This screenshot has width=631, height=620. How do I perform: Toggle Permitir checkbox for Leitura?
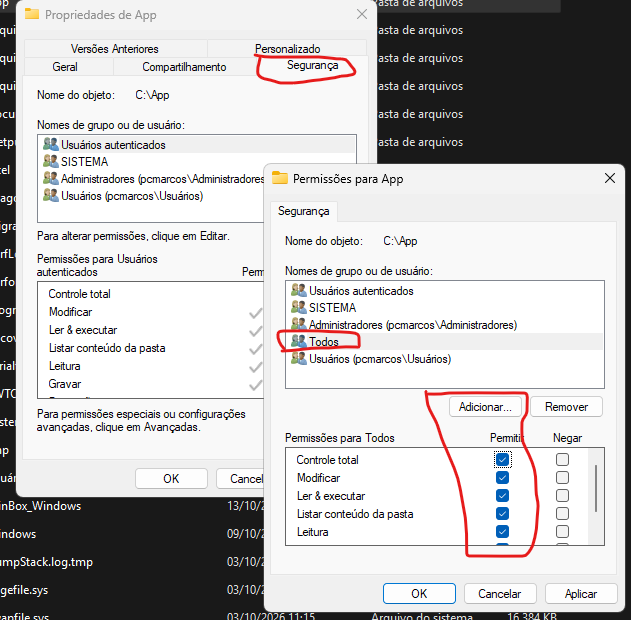(x=503, y=532)
